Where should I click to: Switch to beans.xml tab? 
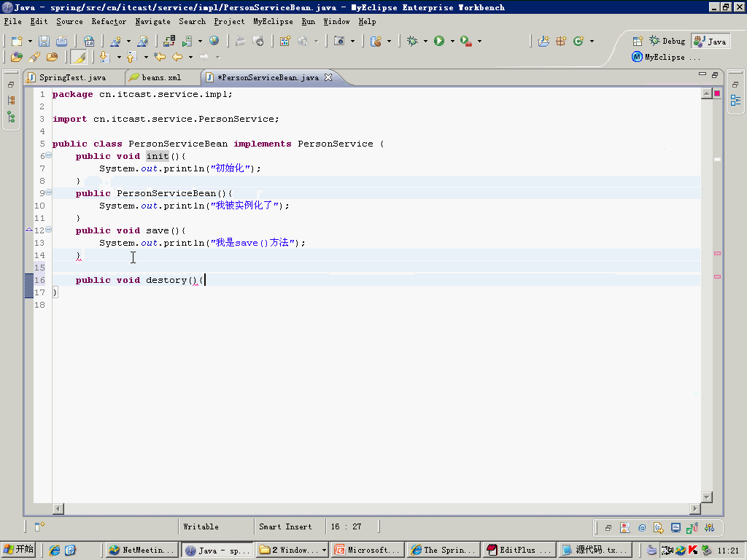[161, 77]
